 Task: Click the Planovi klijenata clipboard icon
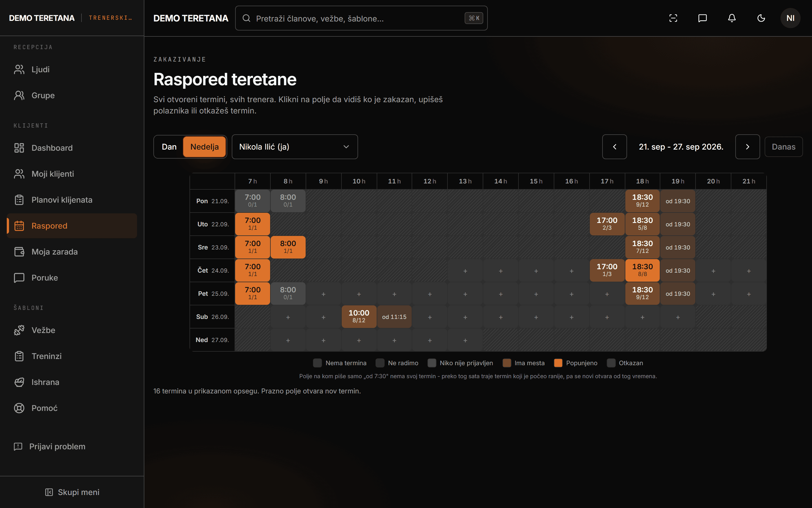(19, 200)
